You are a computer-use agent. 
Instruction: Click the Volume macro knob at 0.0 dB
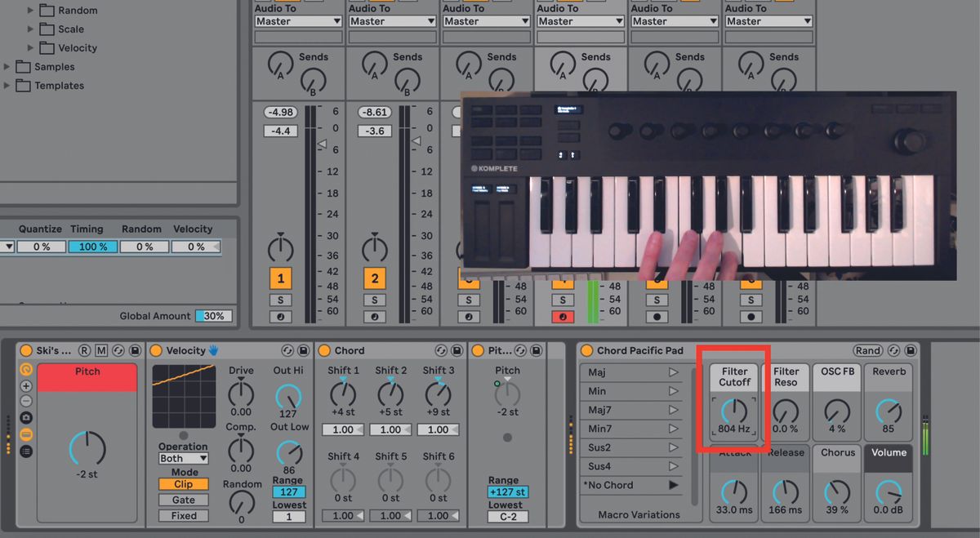point(889,491)
